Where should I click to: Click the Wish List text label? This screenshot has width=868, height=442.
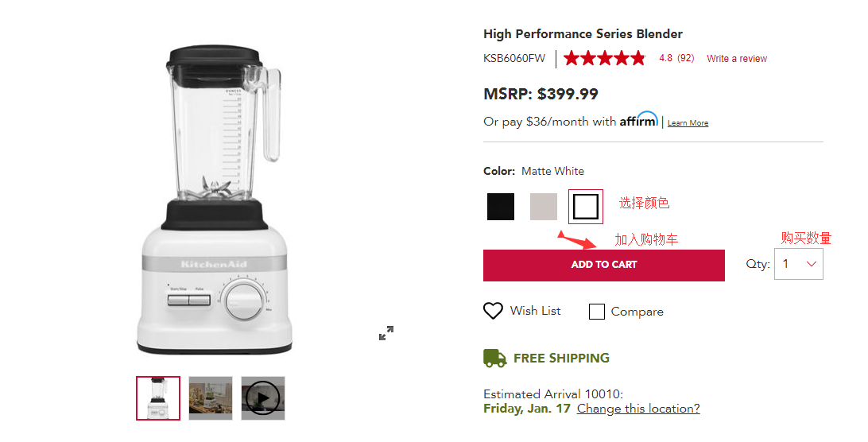tap(535, 311)
